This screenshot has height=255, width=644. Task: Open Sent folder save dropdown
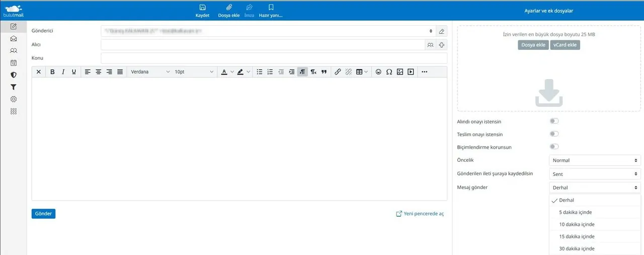tap(595, 174)
